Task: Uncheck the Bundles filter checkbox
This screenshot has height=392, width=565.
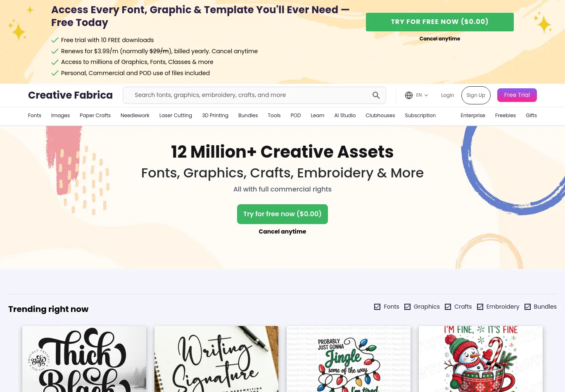Action: click(x=527, y=307)
